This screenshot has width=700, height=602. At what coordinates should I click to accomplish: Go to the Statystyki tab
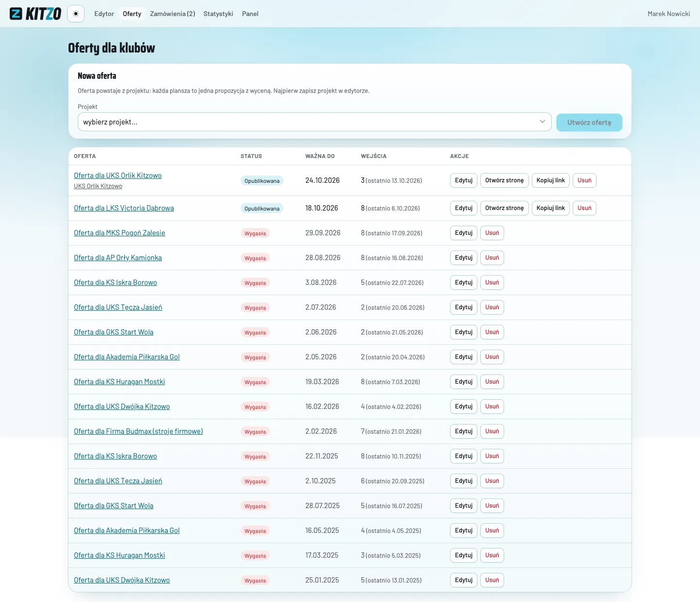pos(218,14)
